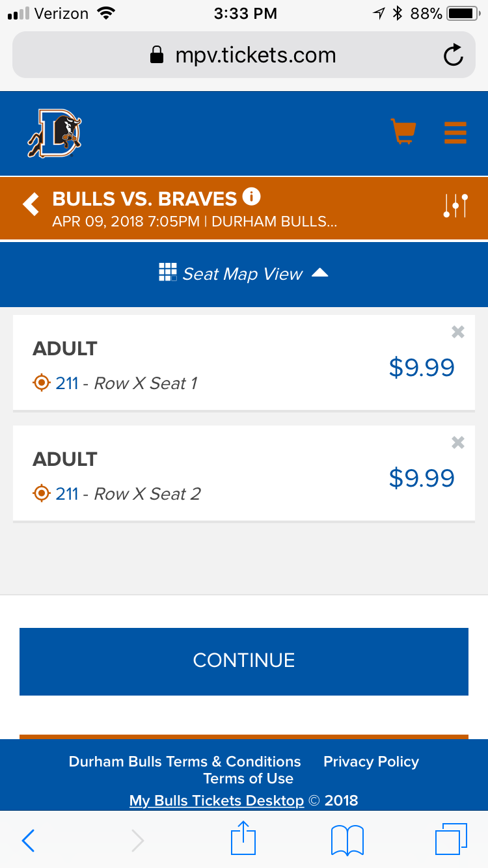The width and height of the screenshot is (488, 868).
Task: Open the ticket filter sliders
Action: pos(455,206)
